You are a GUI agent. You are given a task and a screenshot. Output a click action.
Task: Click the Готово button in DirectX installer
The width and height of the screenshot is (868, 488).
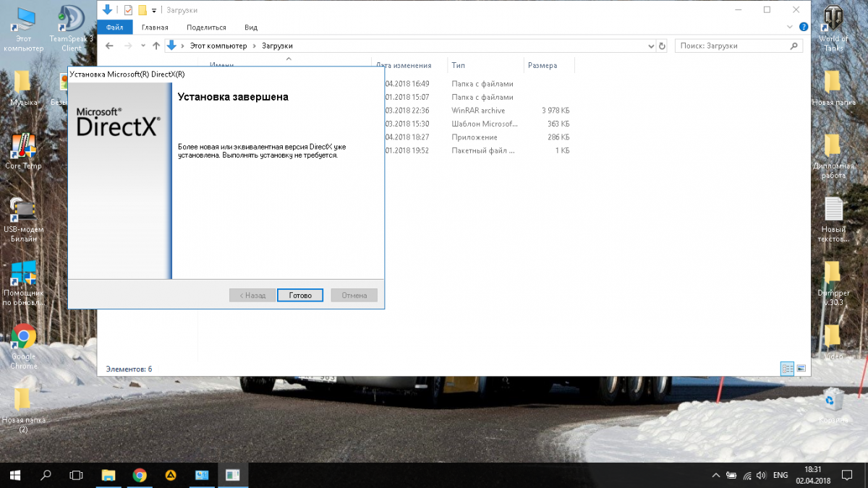pyautogui.click(x=299, y=295)
